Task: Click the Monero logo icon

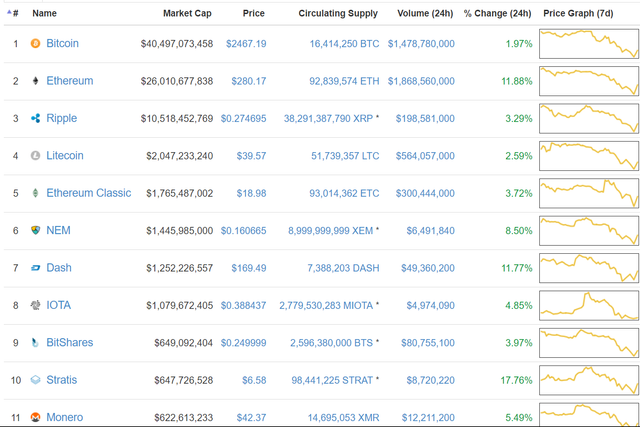Action: 36,417
